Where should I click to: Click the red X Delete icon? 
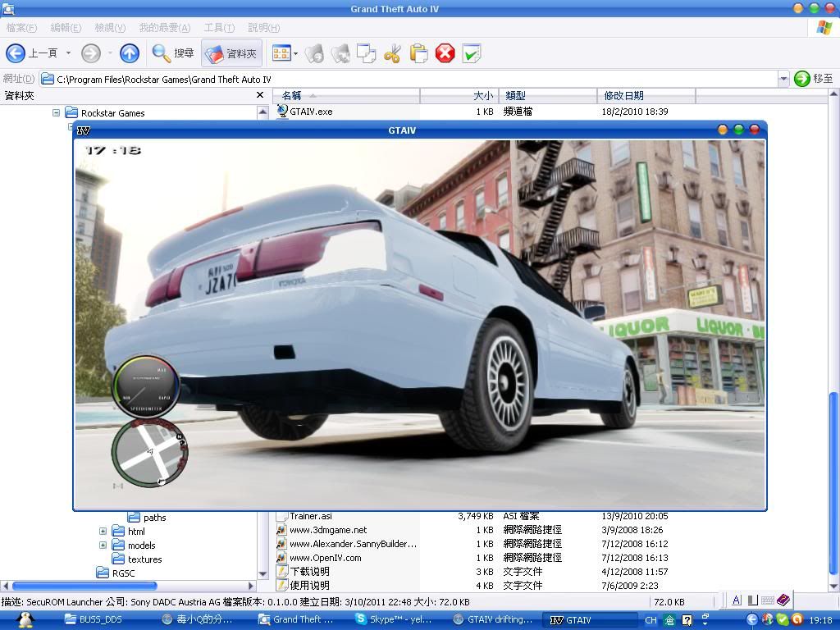click(445, 54)
